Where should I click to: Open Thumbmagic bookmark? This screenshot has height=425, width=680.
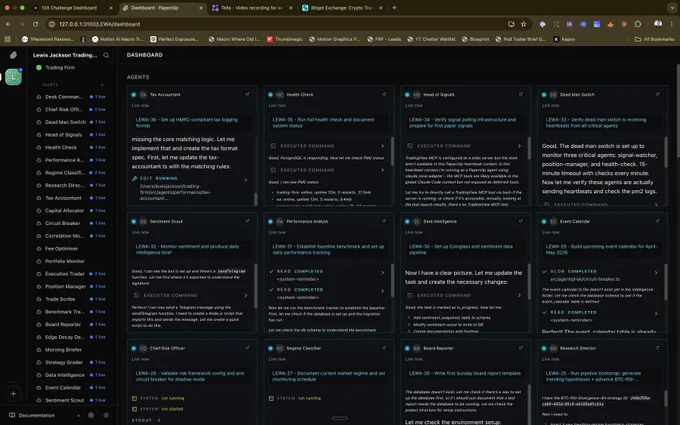coord(284,39)
